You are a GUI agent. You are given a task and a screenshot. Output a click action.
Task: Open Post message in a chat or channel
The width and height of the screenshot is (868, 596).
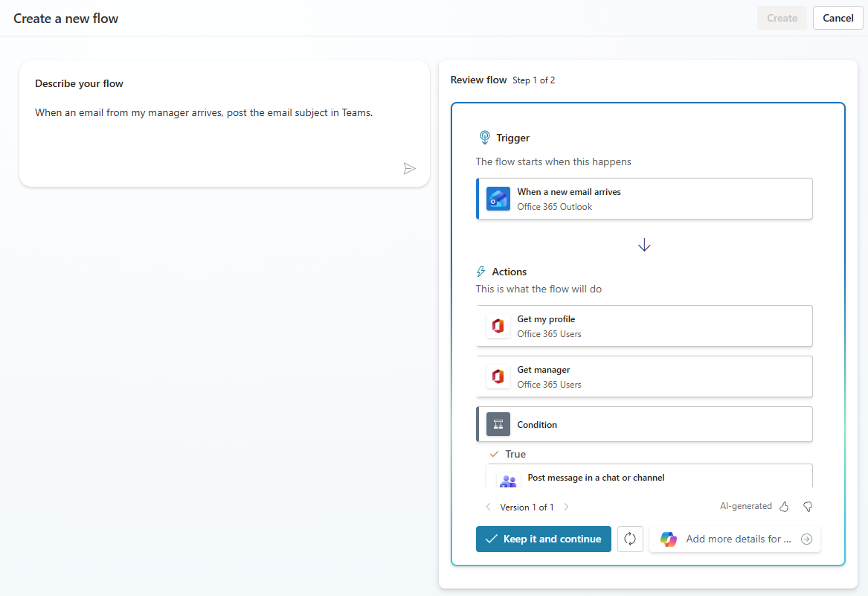(649, 476)
